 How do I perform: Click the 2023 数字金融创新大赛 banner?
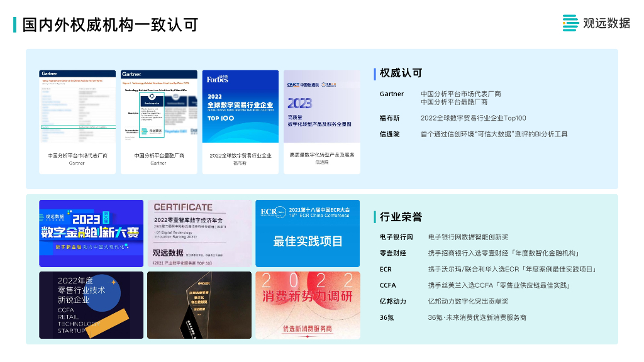[91, 233]
